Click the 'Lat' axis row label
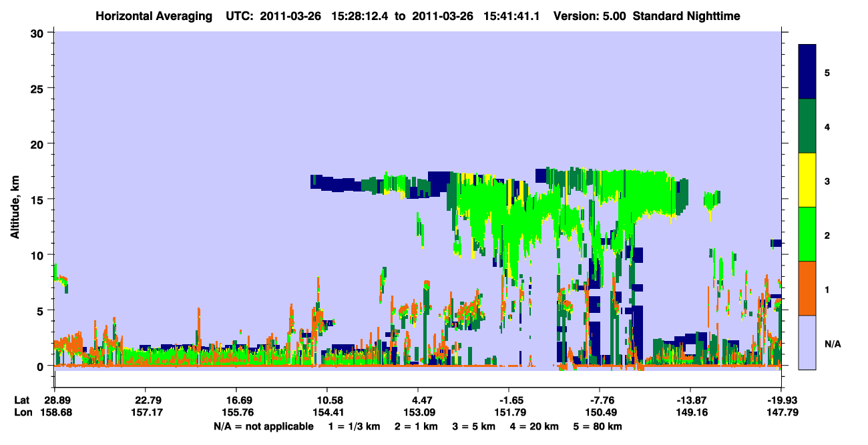The height and width of the screenshot is (445, 868). (x=21, y=400)
